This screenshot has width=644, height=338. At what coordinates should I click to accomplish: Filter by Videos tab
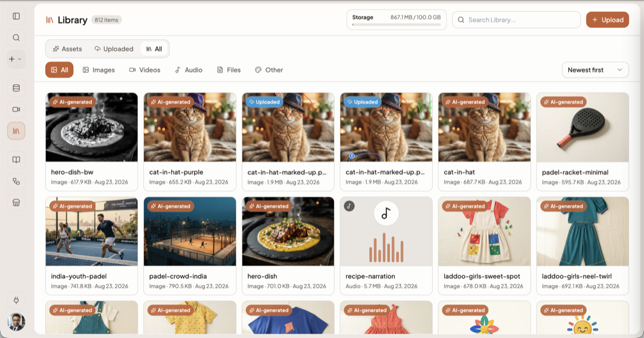tap(145, 70)
